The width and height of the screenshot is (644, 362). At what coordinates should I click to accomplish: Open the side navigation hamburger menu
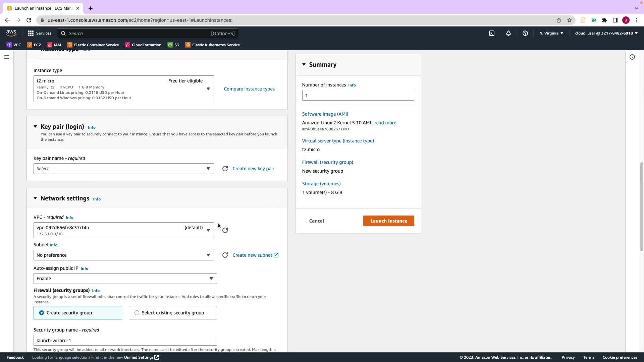[7, 57]
